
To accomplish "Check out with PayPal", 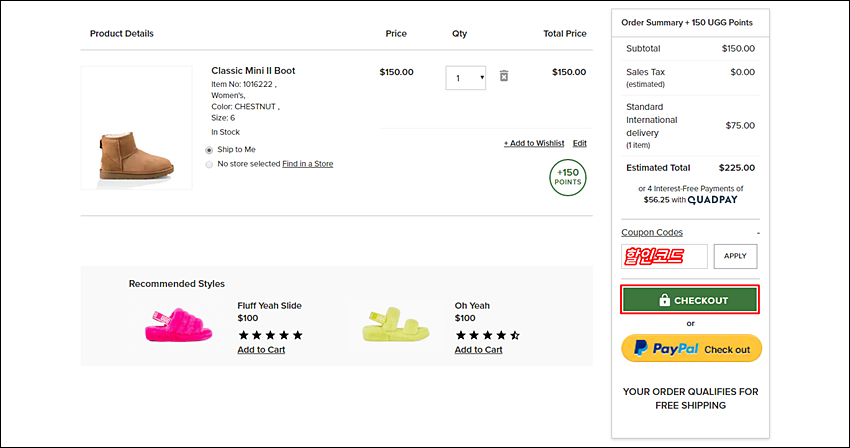I will point(691,348).
